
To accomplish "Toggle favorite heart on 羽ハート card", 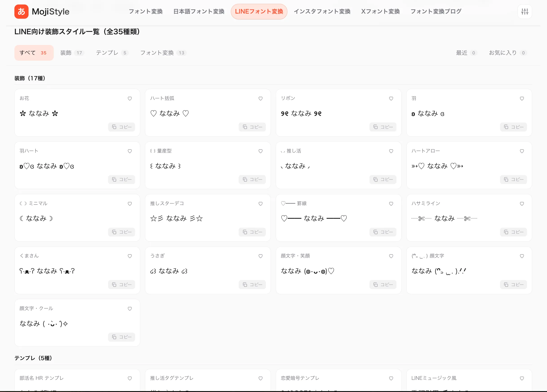I will pos(130,151).
